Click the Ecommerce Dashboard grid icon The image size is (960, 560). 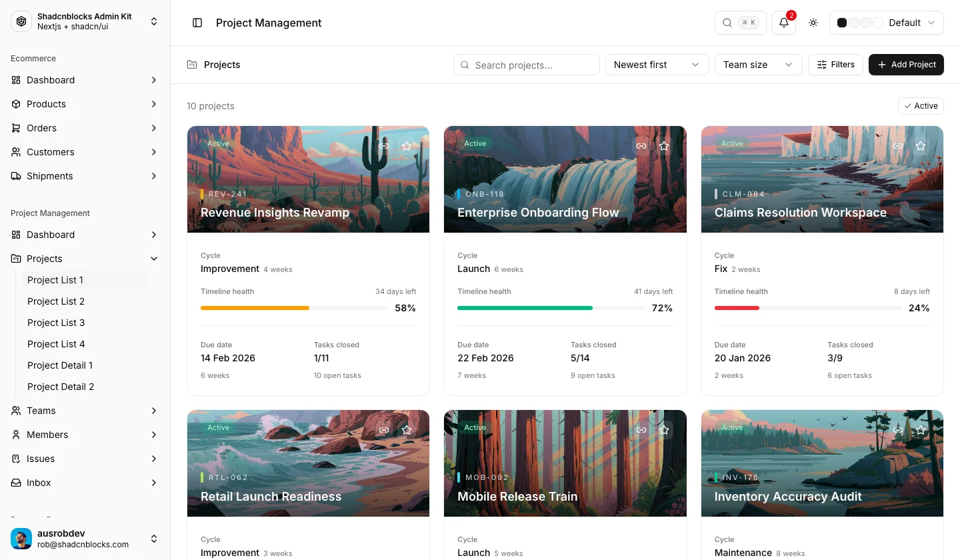coord(16,80)
